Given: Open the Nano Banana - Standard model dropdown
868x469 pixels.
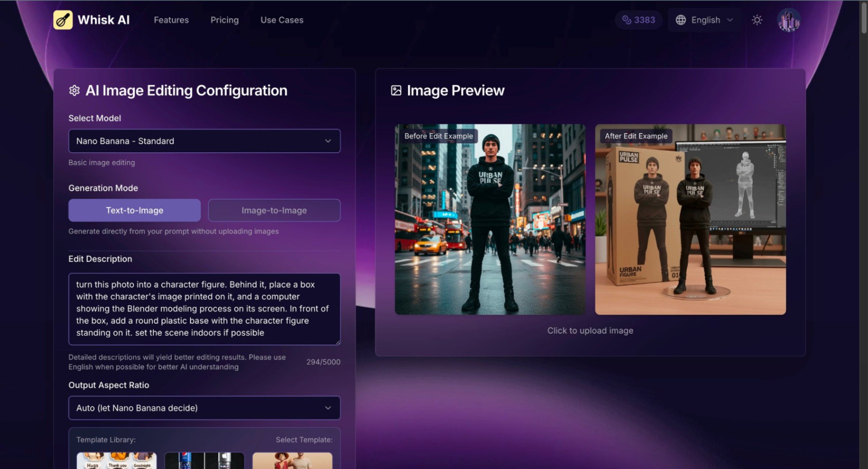Looking at the screenshot, I should pyautogui.click(x=204, y=141).
